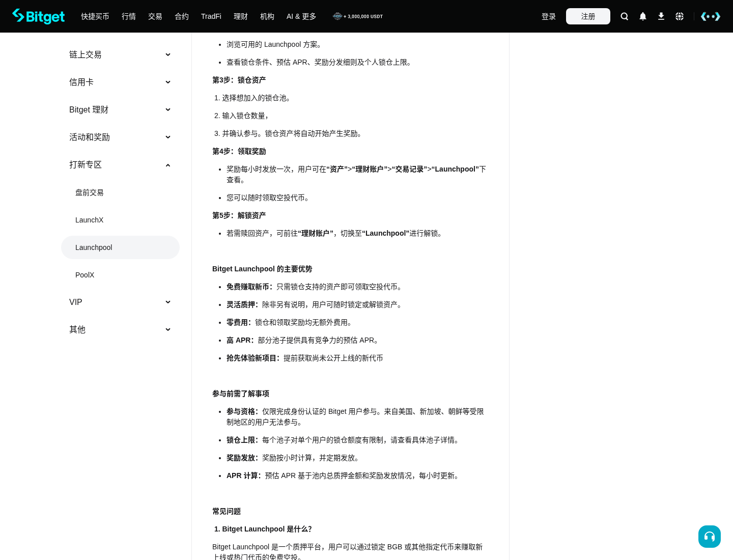The height and width of the screenshot is (560, 733).
Task: Click the 浏览可用的 Launchpool 方案 bullet
Action: 275,44
